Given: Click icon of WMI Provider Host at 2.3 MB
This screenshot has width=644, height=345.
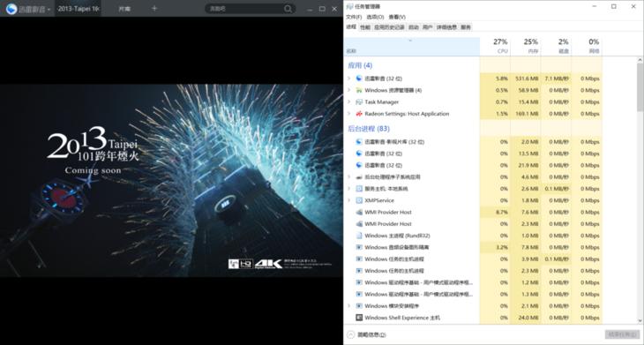Looking at the screenshot, I should tap(359, 224).
